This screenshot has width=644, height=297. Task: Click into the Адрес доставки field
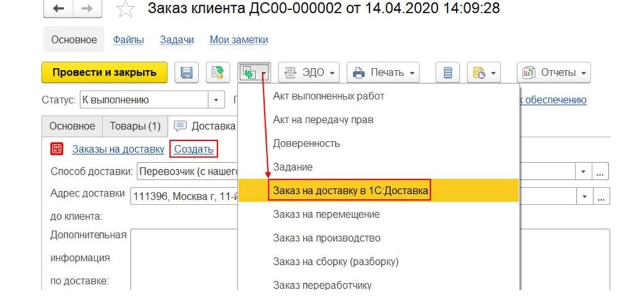[182, 196]
